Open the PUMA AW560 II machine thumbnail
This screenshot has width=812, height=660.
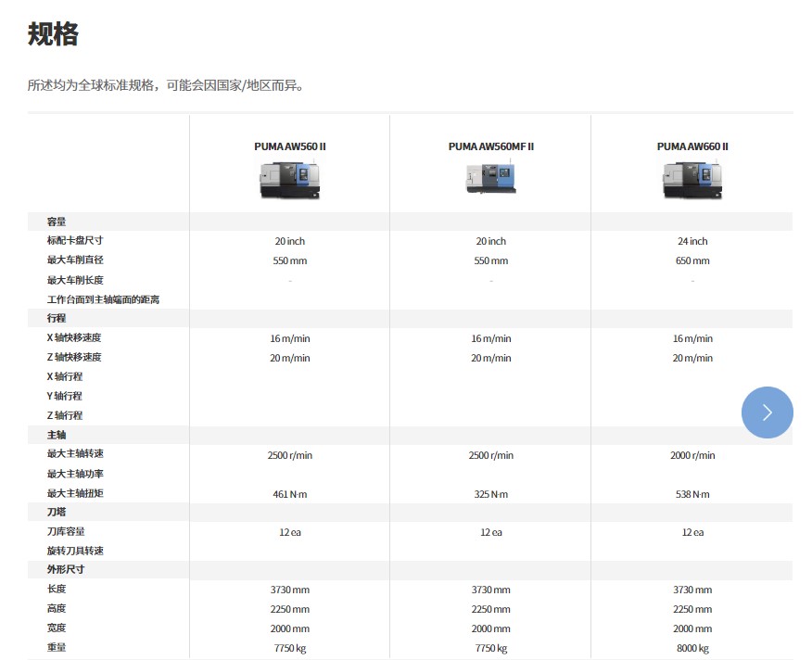290,180
